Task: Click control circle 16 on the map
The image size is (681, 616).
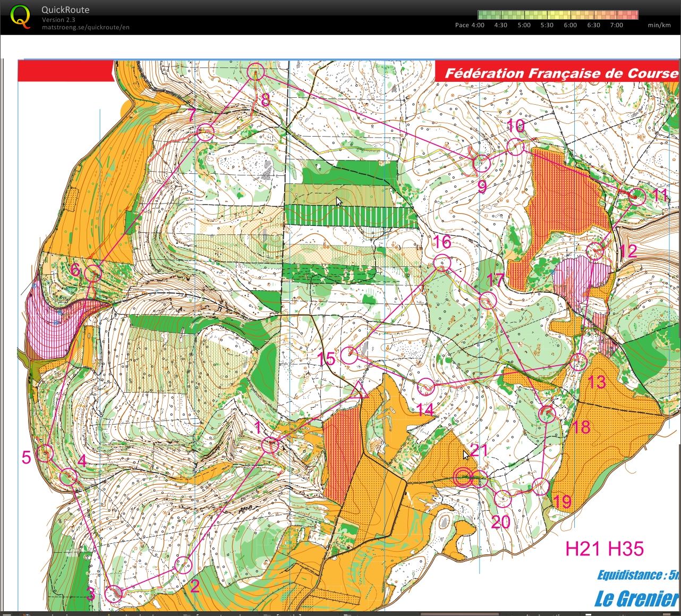Action: coord(442,263)
